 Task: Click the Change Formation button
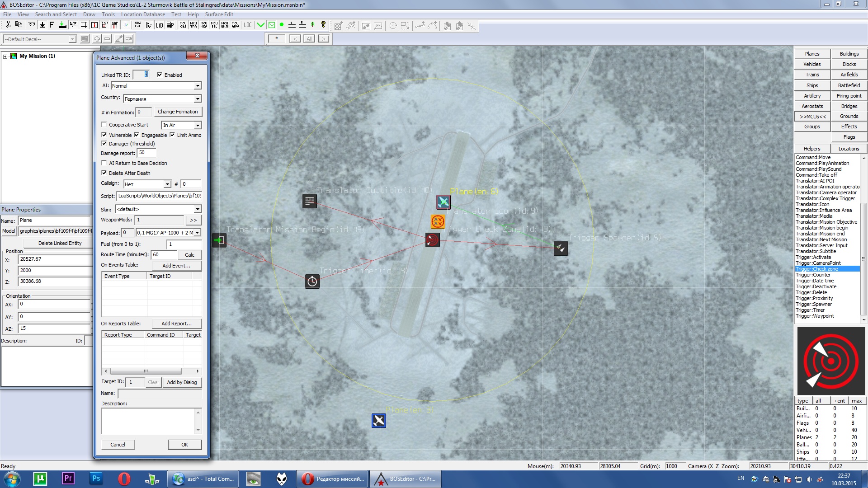(x=178, y=112)
